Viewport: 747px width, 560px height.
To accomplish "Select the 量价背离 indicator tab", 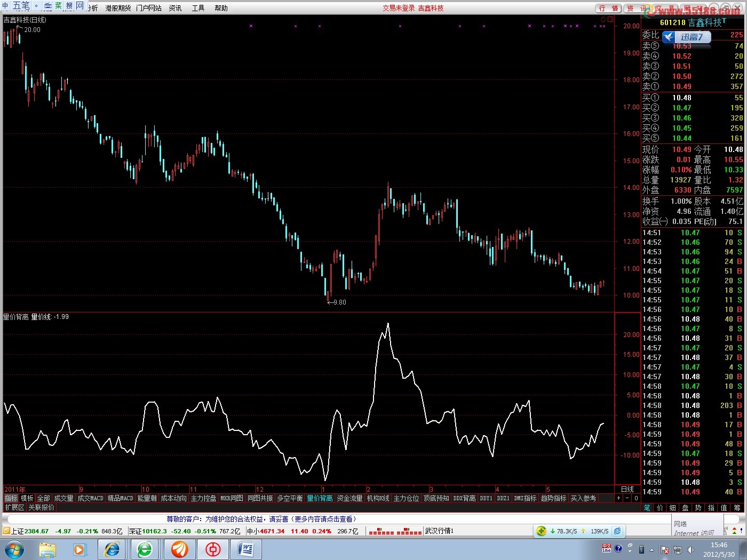I will coord(320,498).
